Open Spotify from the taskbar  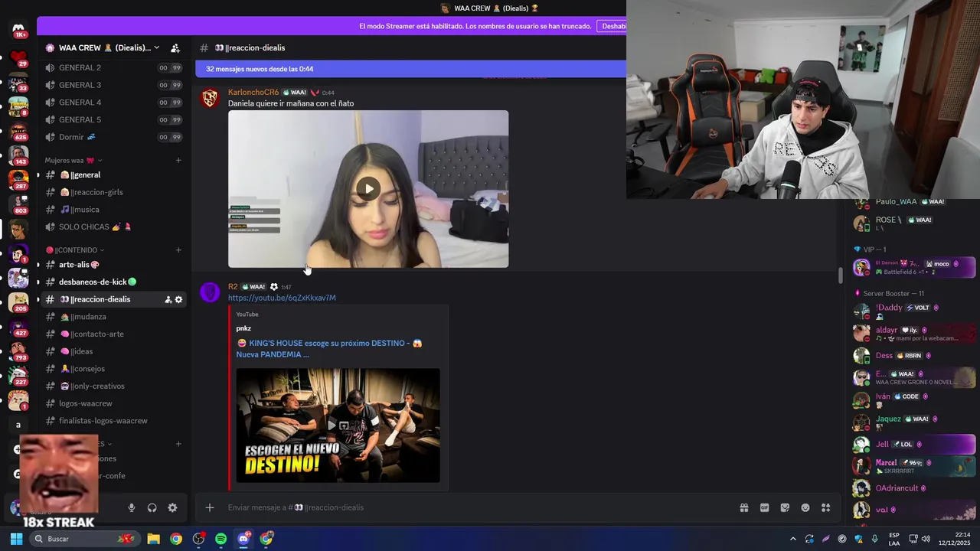221,539
